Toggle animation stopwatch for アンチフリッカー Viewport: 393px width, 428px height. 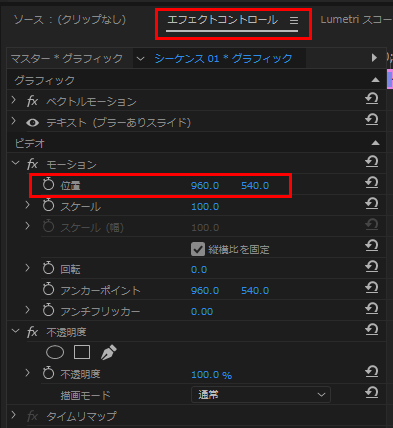tap(48, 310)
